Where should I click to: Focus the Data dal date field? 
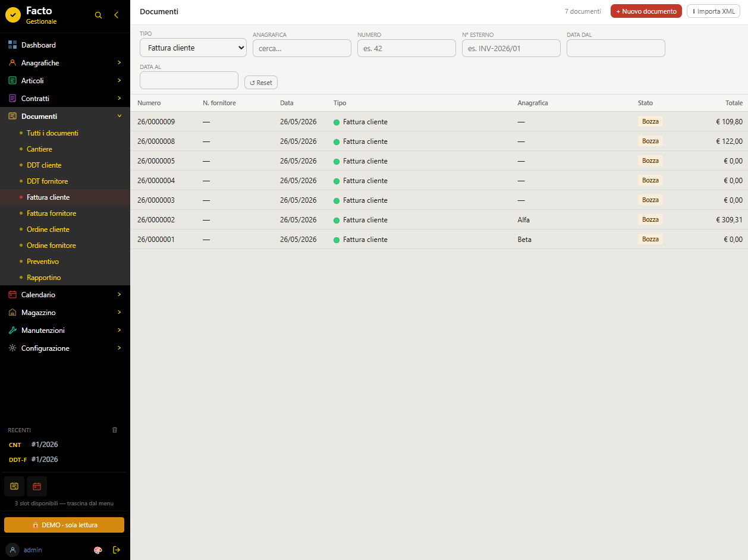click(x=616, y=48)
